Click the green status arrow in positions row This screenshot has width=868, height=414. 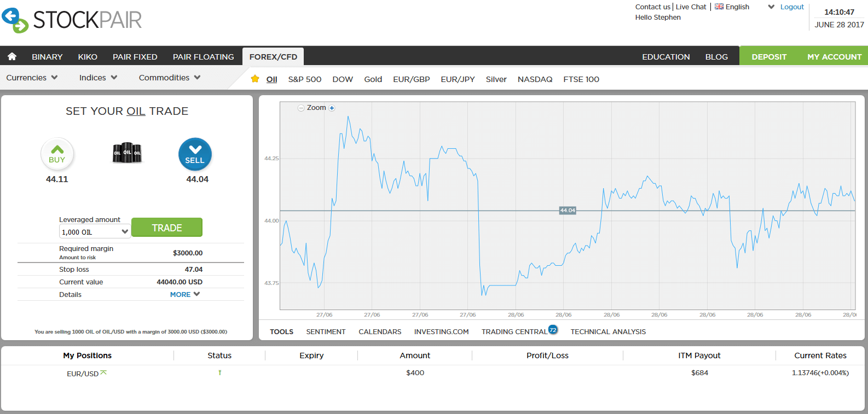[220, 372]
